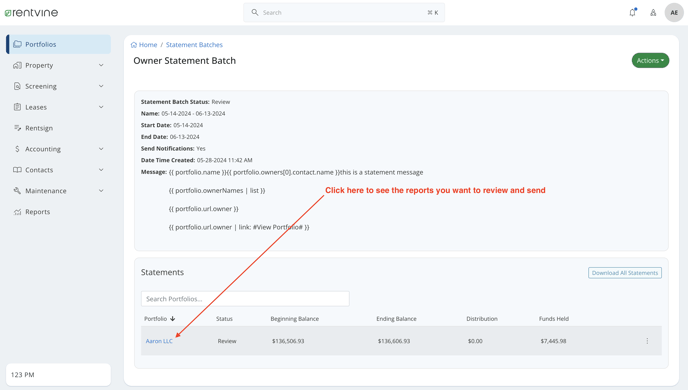
Task: Open the user profile icon in header
Action: click(x=653, y=13)
